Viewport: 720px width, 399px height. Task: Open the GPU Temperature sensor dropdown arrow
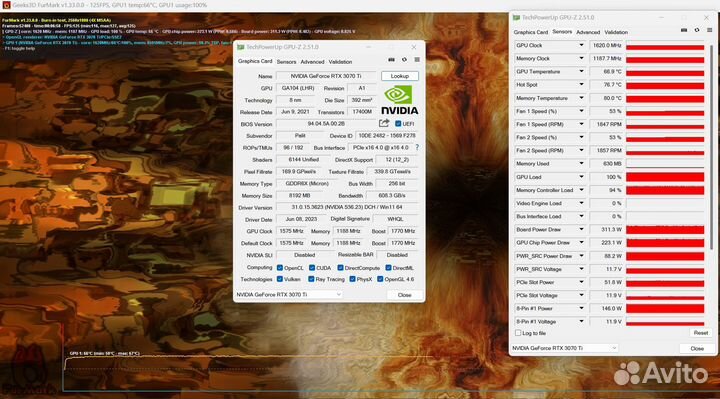581,71
